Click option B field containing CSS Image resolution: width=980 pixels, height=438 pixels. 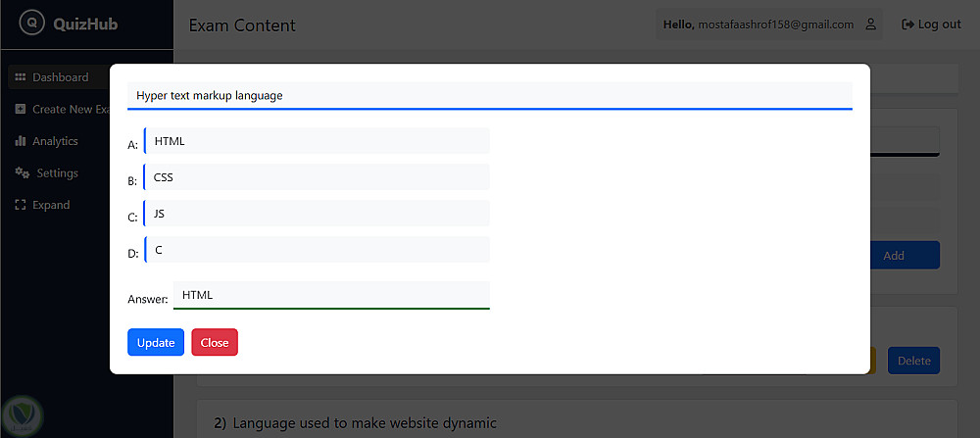tap(317, 177)
